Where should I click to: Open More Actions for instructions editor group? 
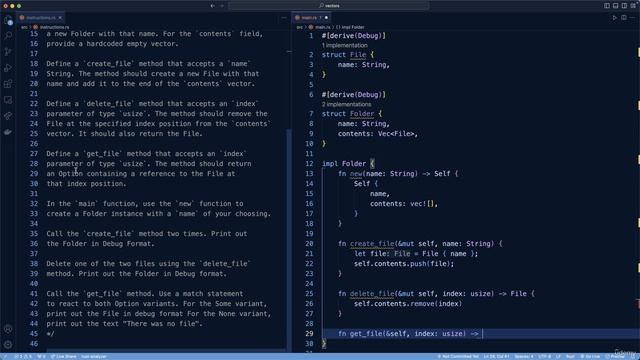[x=284, y=18]
